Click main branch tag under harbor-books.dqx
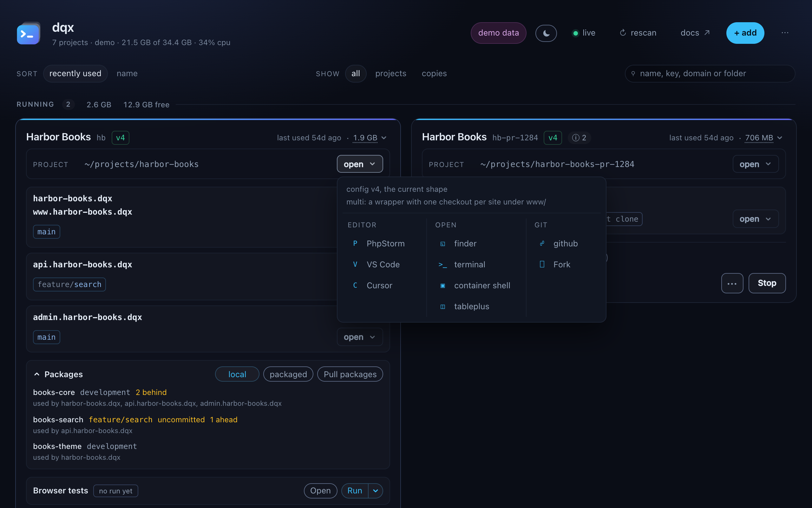Image resolution: width=812 pixels, height=508 pixels. [x=46, y=232]
